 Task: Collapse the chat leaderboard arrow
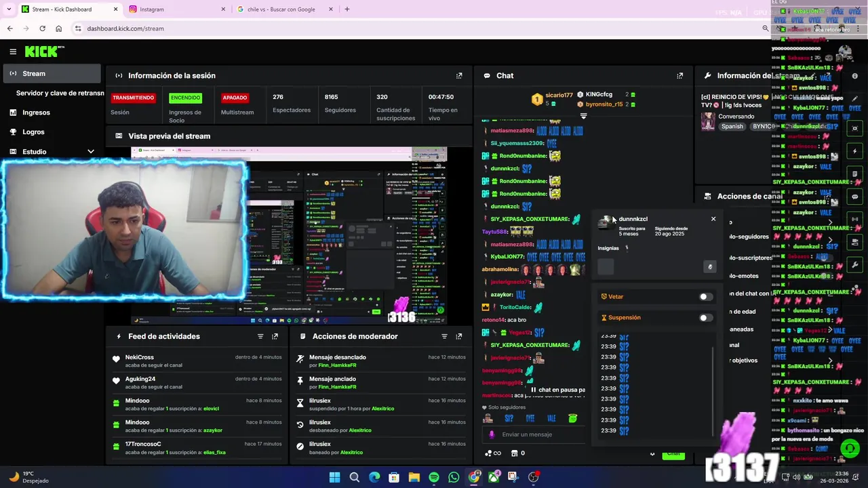[x=583, y=116]
